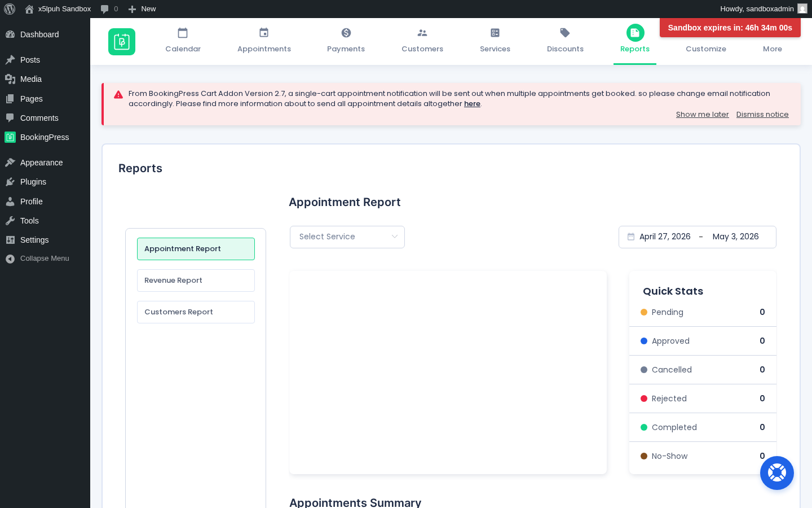
Task: Click Settings sliders icon in sidebar
Action: point(10,240)
